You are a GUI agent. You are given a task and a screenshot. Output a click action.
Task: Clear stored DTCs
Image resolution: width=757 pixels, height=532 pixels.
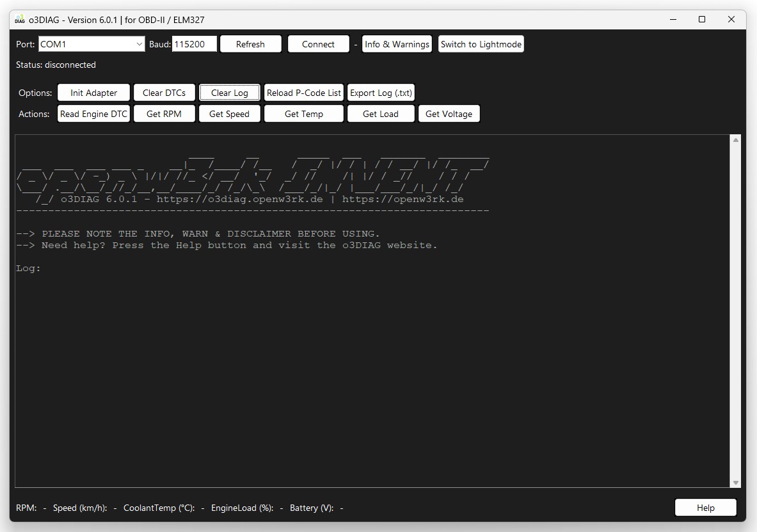coord(164,92)
